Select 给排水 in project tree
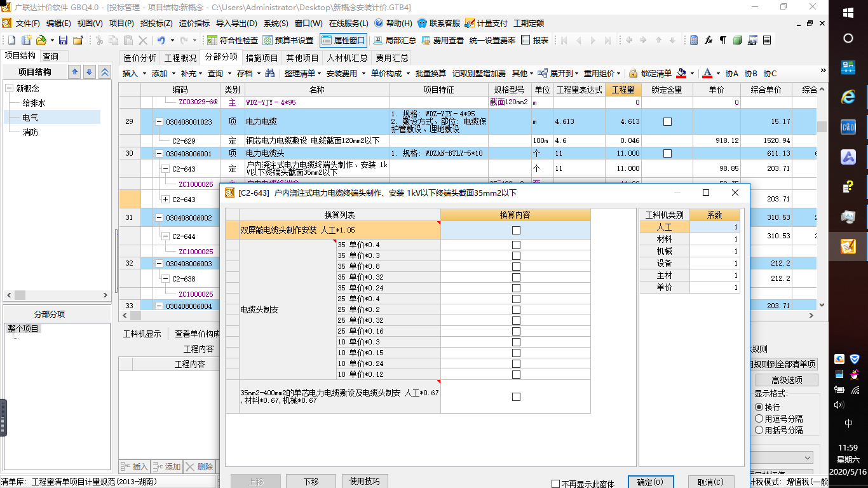This screenshot has height=488, width=868. [34, 103]
